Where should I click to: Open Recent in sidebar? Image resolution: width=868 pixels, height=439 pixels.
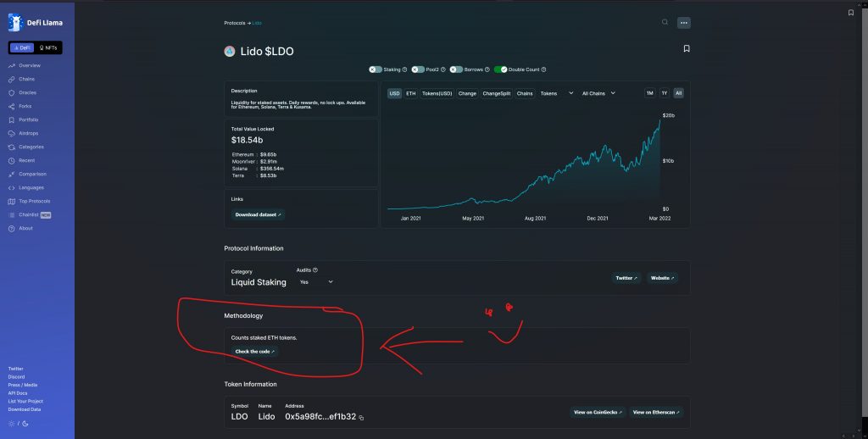21,160
